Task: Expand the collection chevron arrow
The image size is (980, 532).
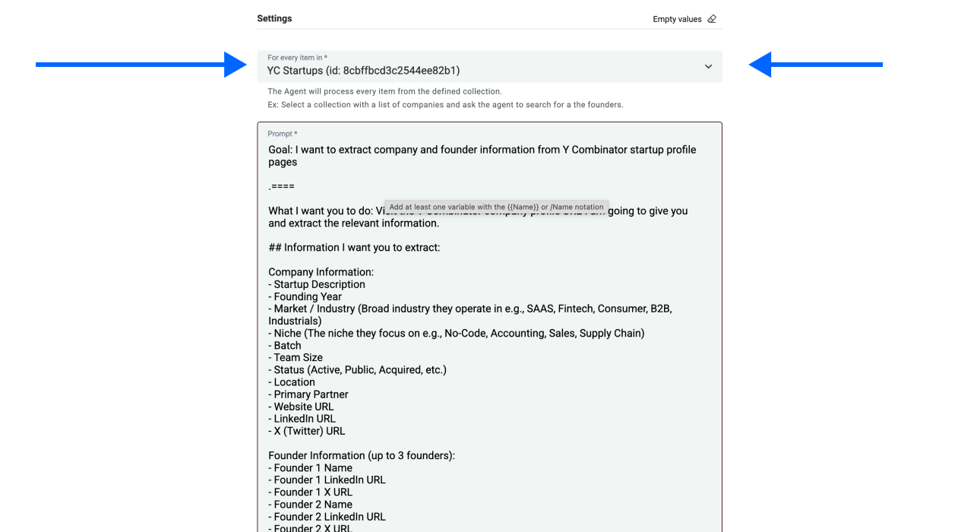Action: (708, 67)
